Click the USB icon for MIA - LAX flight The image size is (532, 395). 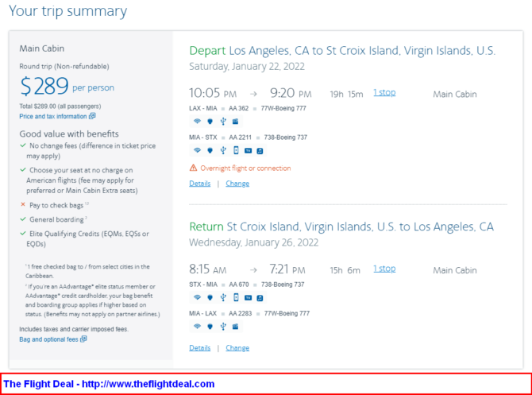223,327
